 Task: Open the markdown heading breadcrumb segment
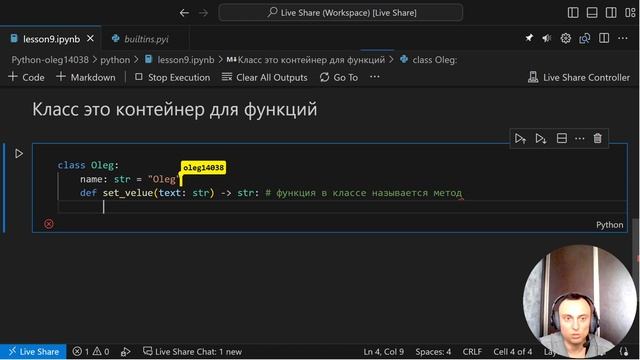point(306,60)
